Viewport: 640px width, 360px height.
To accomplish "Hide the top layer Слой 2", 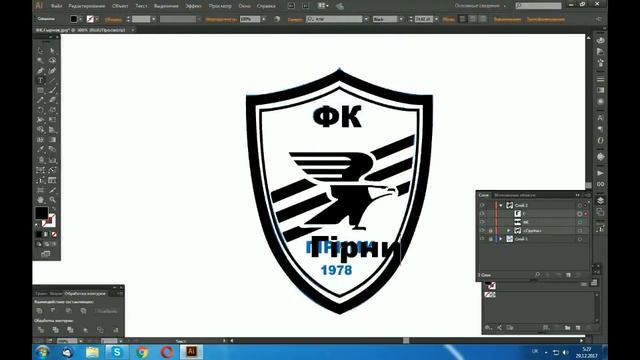I will click(x=482, y=205).
